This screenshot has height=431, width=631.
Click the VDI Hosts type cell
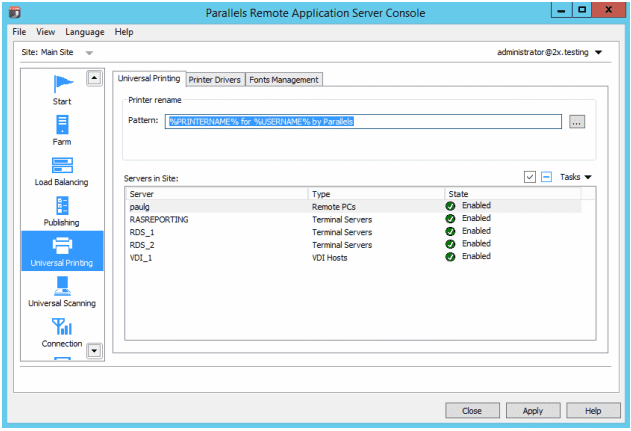[x=330, y=258]
